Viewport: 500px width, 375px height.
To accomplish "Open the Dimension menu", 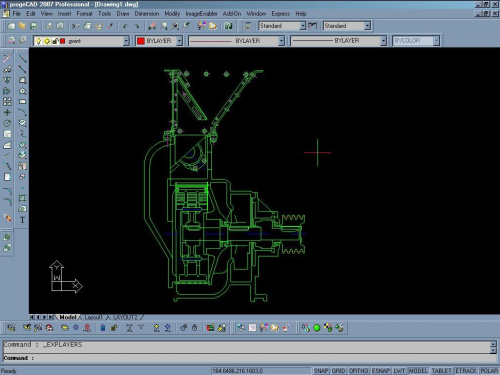I will pos(147,14).
